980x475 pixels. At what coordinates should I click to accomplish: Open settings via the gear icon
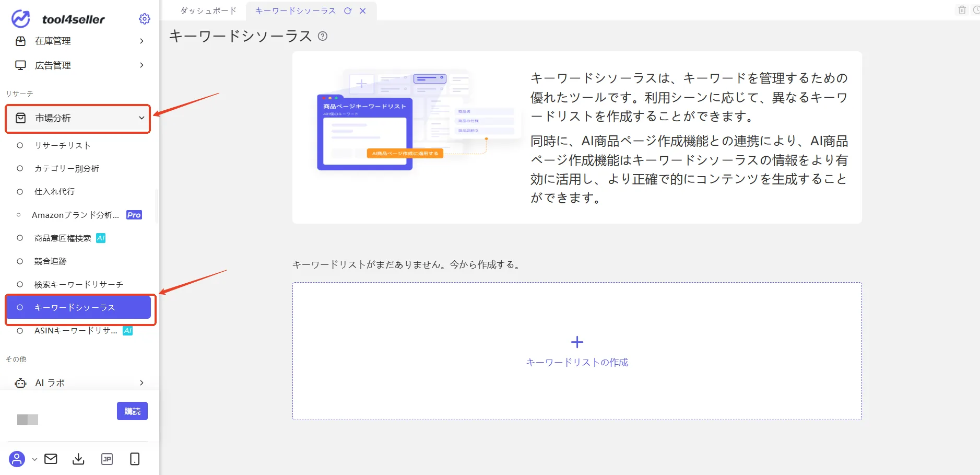click(145, 19)
